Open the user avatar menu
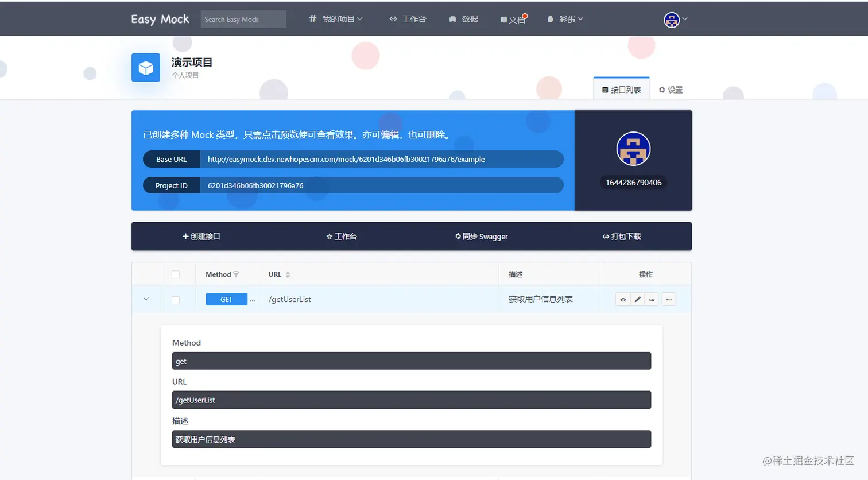Image resolution: width=868 pixels, height=480 pixels. (x=675, y=20)
